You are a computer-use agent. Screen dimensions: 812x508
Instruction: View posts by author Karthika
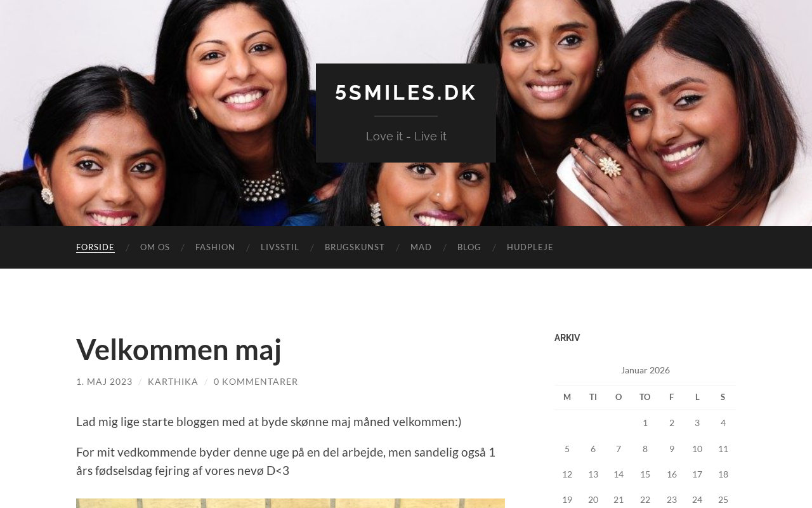tap(173, 382)
